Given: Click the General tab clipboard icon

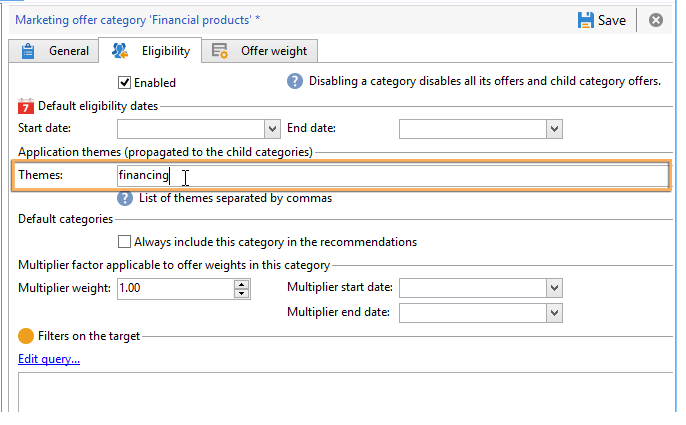Looking at the screenshot, I should pyautogui.click(x=28, y=51).
